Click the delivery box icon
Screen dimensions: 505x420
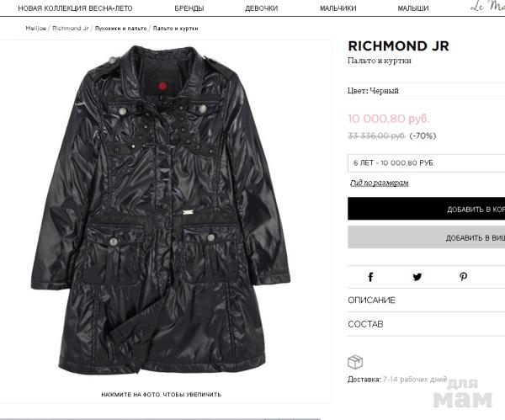[355, 362]
